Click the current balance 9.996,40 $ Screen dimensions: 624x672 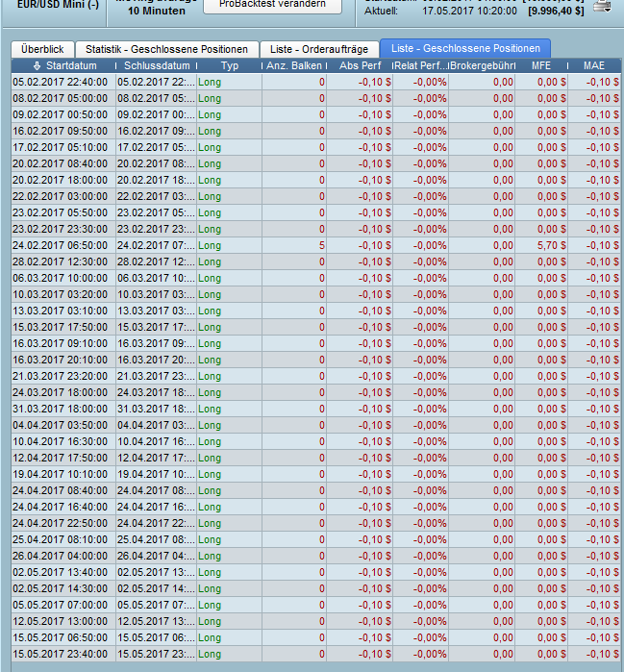[556, 12]
